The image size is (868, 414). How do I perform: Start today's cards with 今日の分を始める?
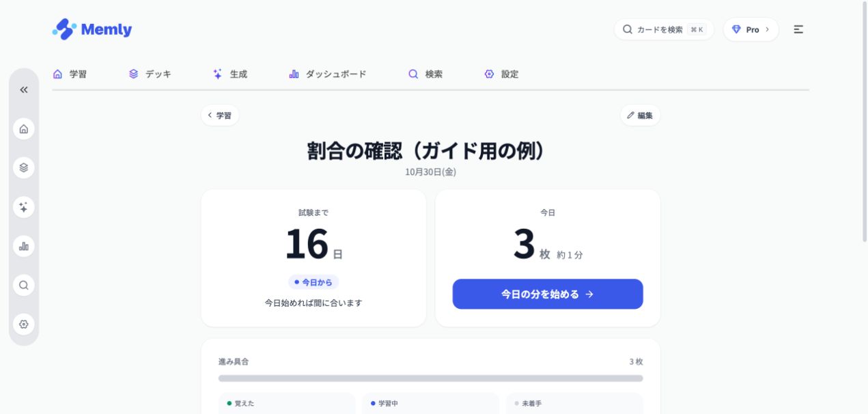(x=548, y=294)
